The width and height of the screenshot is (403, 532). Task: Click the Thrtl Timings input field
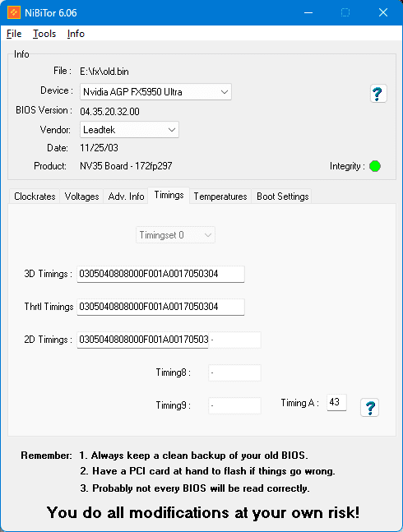(x=161, y=307)
